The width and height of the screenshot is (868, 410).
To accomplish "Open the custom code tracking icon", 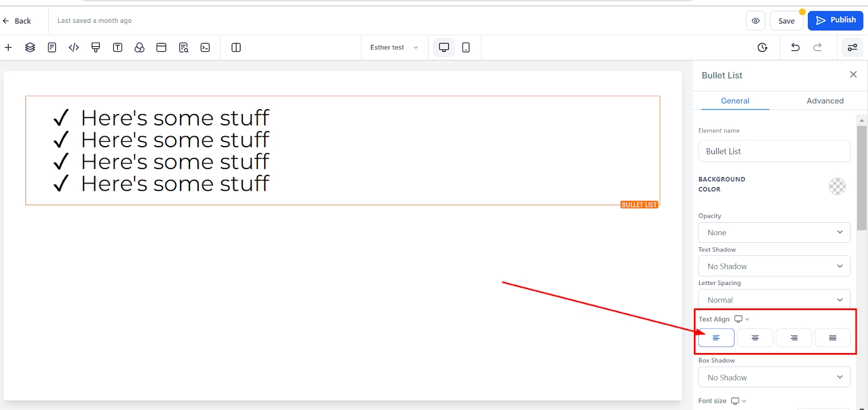I will (74, 48).
